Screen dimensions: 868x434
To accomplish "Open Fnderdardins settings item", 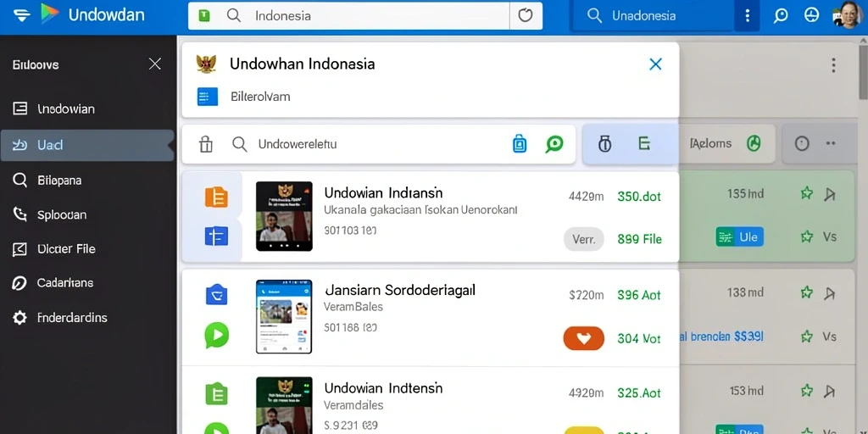I will point(88,318).
